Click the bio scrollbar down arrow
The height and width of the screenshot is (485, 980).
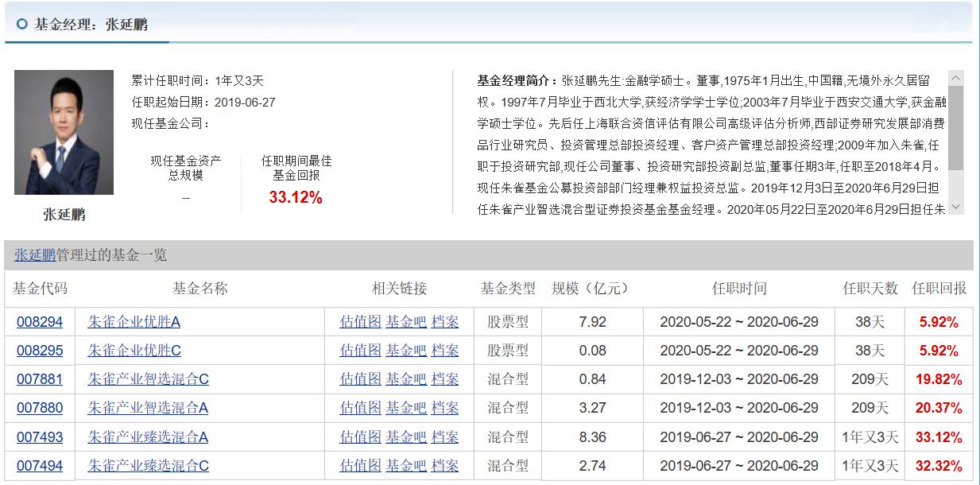pyautogui.click(x=956, y=207)
